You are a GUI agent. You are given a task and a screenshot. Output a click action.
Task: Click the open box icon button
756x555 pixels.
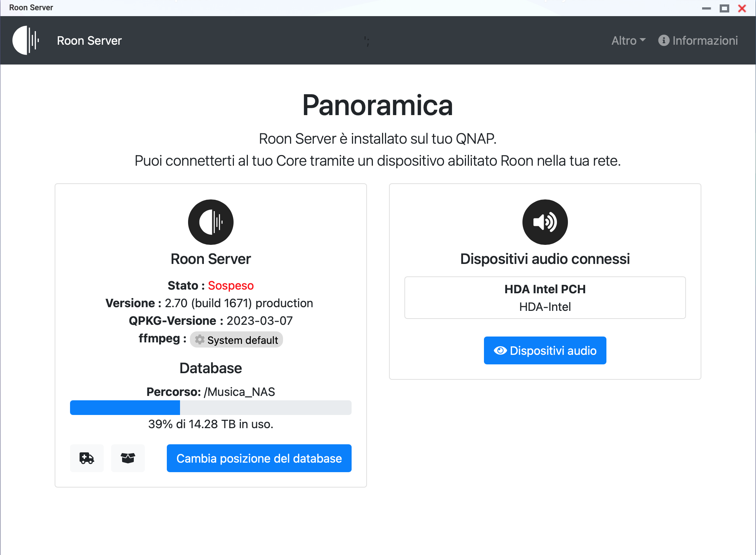point(128,458)
